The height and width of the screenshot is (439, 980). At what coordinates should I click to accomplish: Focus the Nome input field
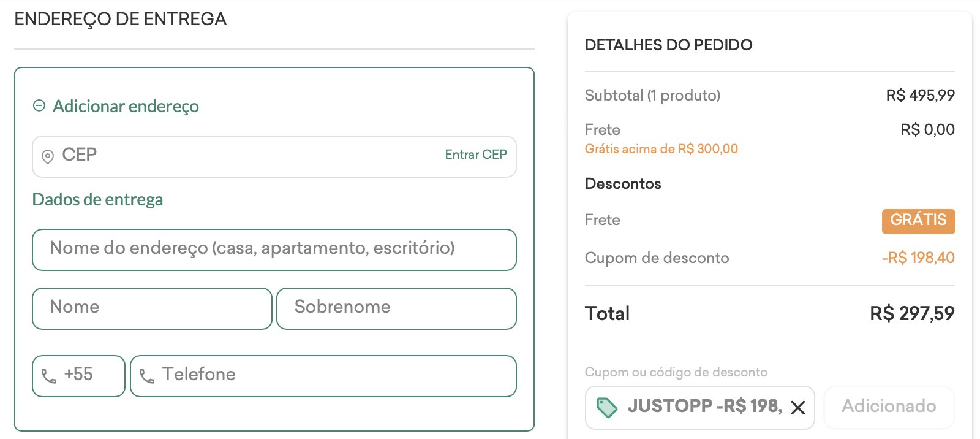[x=152, y=308]
